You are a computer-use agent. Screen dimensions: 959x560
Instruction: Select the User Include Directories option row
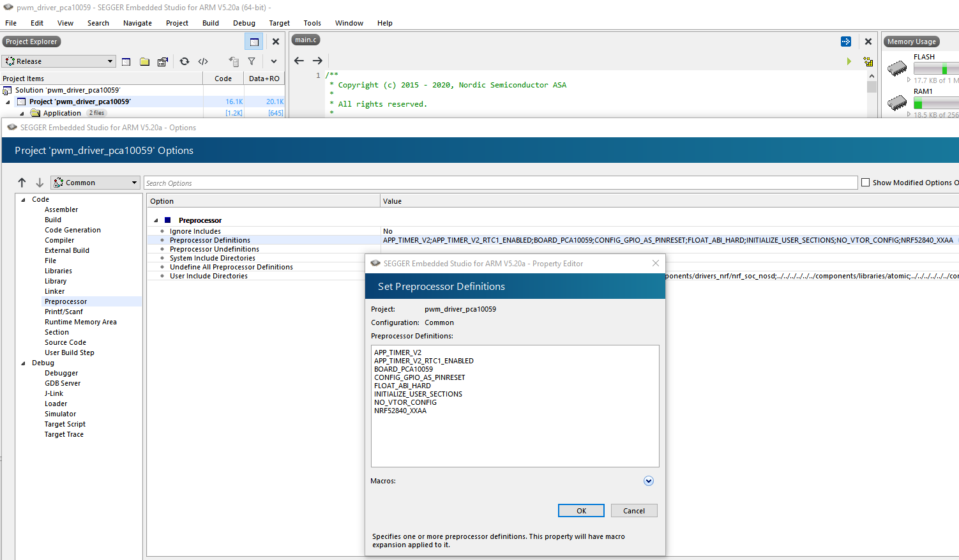pos(209,276)
